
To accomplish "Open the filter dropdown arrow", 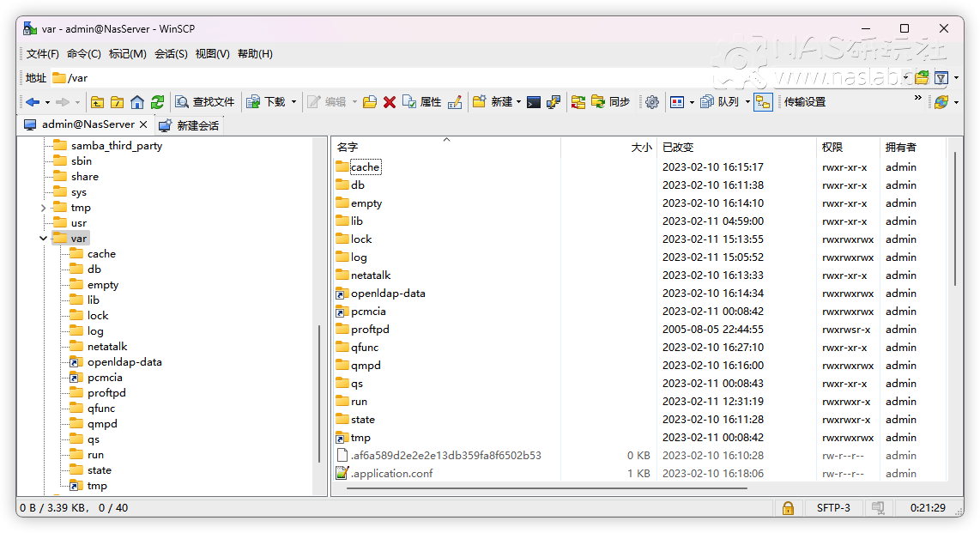I will 956,77.
